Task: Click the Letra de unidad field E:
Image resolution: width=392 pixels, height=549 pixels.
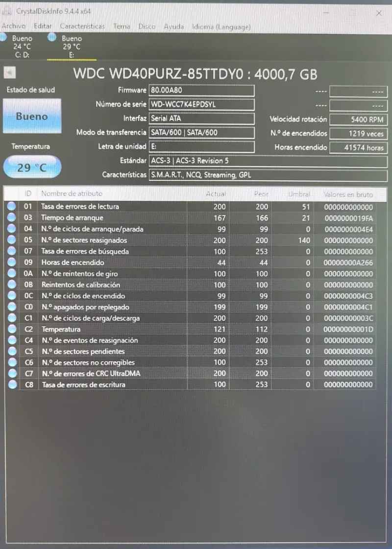Action: [x=201, y=147]
